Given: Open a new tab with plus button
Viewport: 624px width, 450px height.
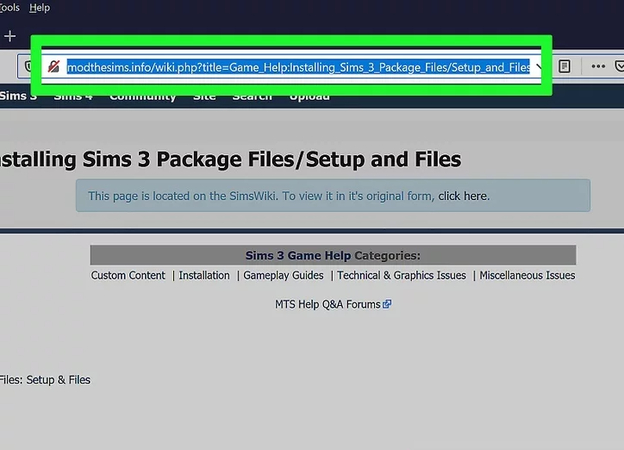Looking at the screenshot, I should (x=10, y=36).
